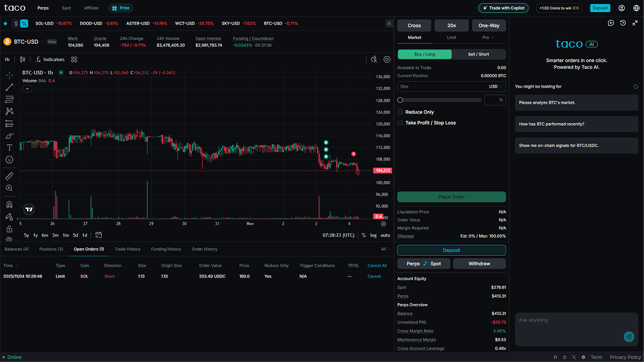Expand the Pro order type dropdown

(488, 37)
